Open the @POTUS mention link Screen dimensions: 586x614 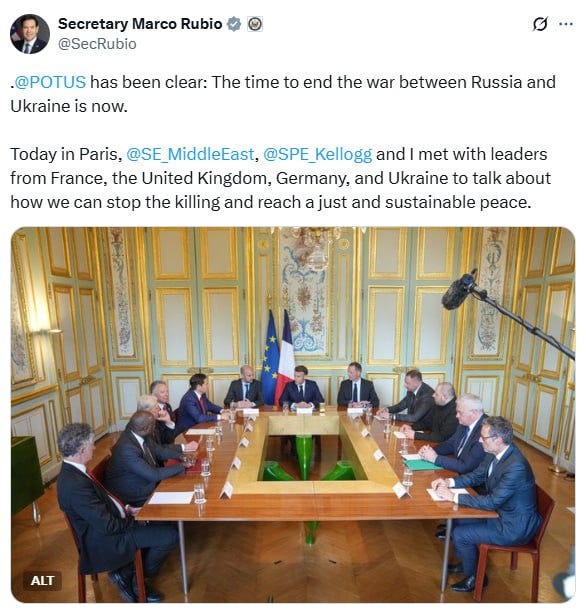50,82
